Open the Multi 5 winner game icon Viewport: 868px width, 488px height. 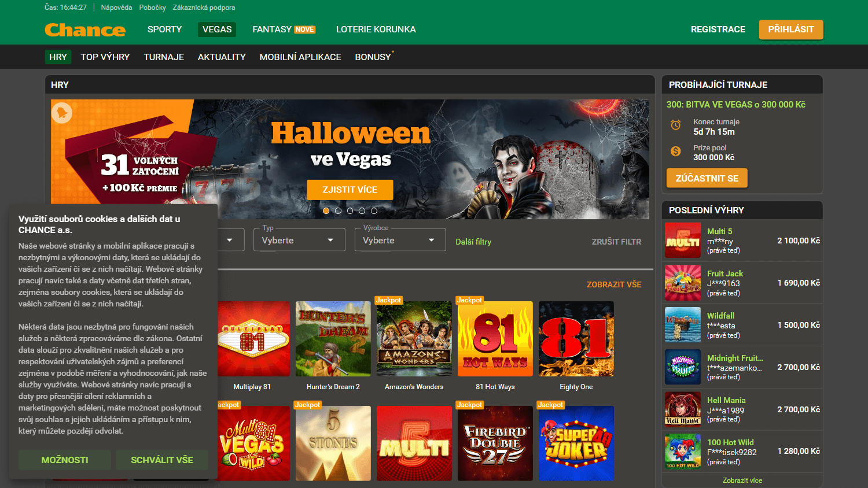683,241
